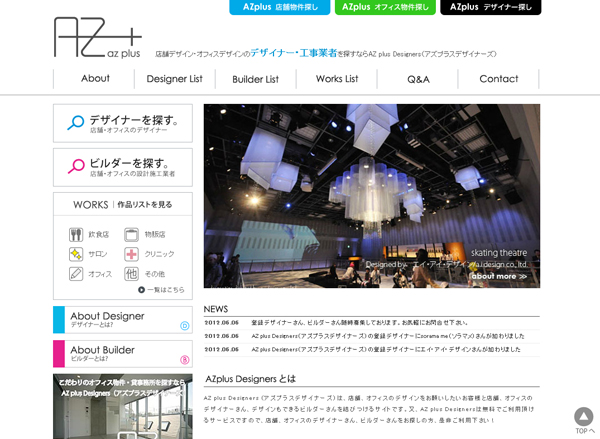600x439 pixels.
Task: Click the AZ plus logo
Action: [97, 38]
